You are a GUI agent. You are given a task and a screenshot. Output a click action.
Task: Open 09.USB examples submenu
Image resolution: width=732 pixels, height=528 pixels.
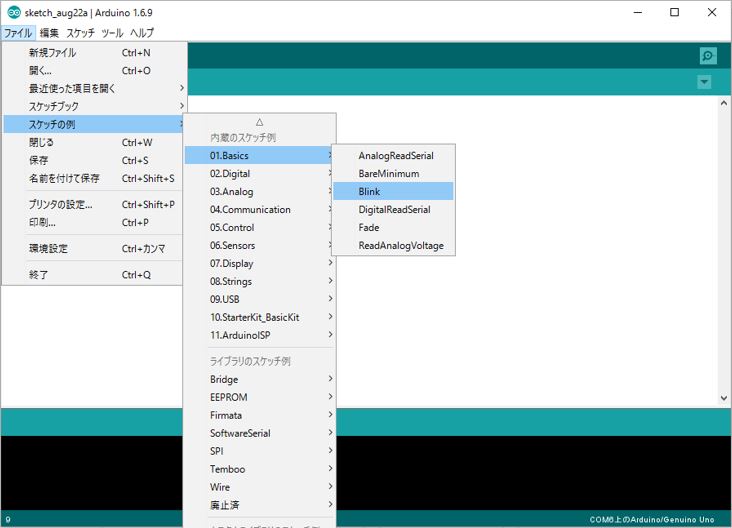[260, 299]
